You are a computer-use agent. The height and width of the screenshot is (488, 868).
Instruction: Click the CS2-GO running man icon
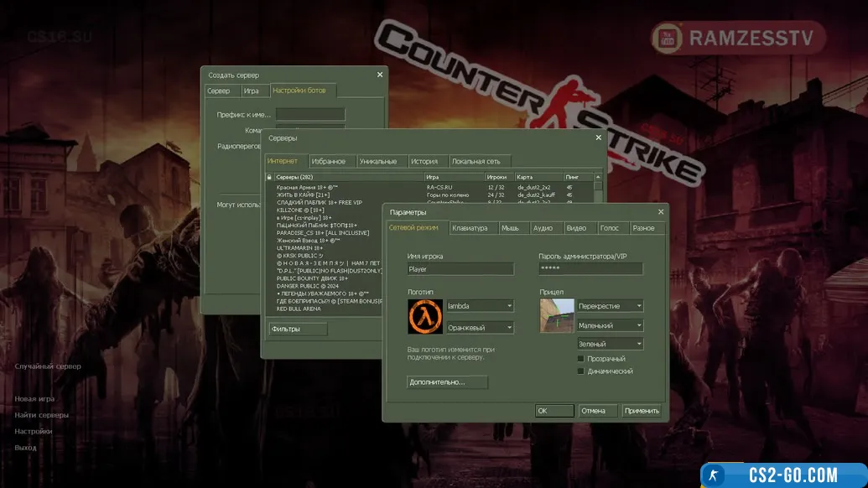pyautogui.click(x=714, y=475)
